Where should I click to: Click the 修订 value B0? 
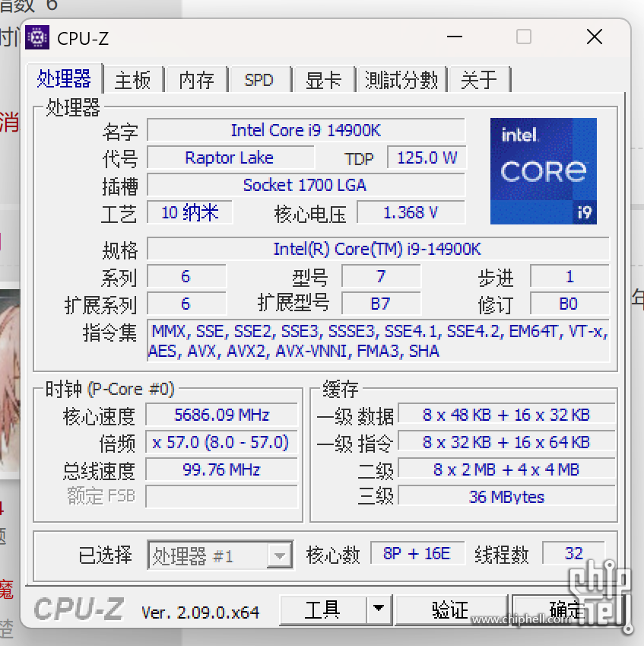click(570, 304)
